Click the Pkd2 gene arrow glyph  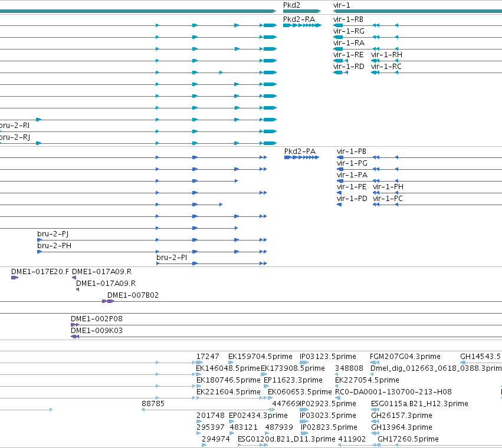click(x=302, y=11)
